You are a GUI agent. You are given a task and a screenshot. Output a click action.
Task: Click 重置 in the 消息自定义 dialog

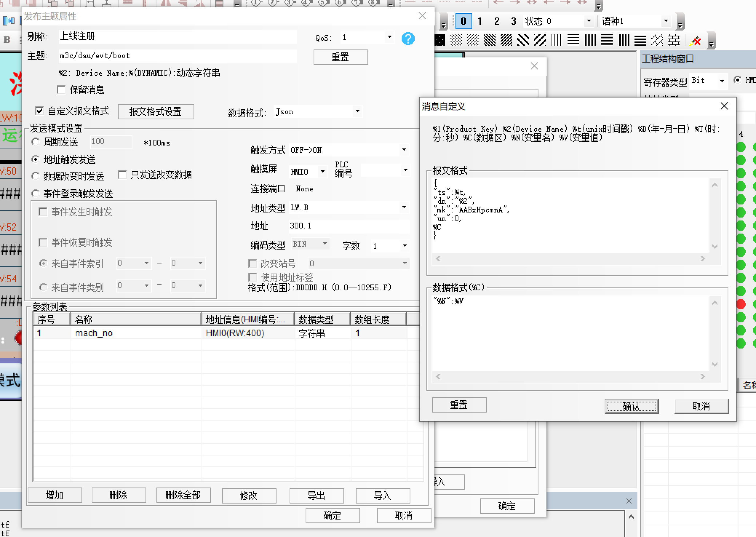pyautogui.click(x=459, y=405)
